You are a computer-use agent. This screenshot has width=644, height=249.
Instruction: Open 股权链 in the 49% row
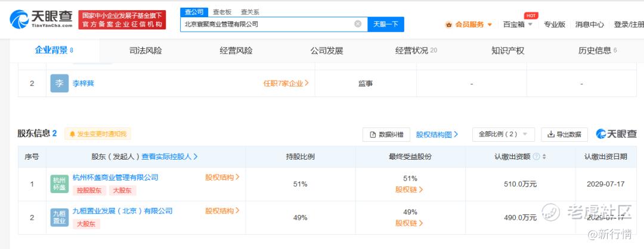click(x=409, y=223)
